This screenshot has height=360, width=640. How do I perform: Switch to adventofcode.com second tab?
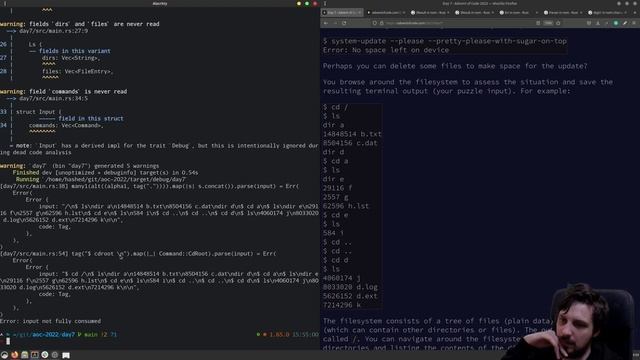pyautogui.click(x=385, y=13)
